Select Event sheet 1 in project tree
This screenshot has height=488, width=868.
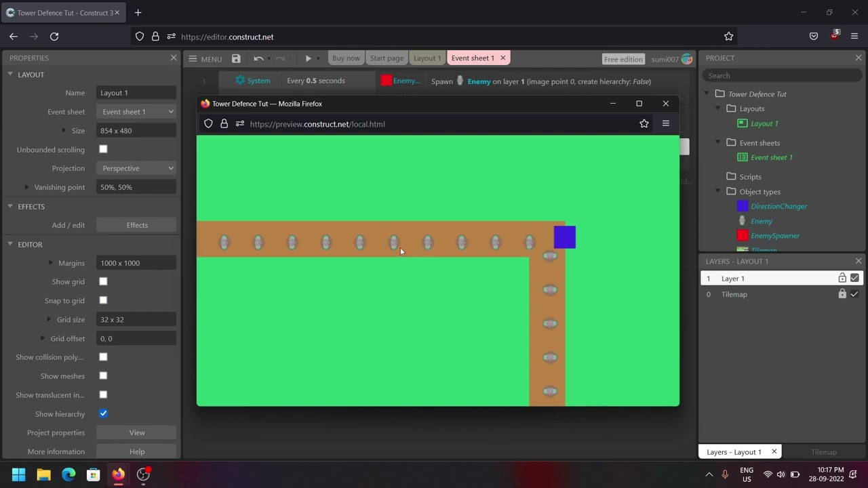point(771,157)
